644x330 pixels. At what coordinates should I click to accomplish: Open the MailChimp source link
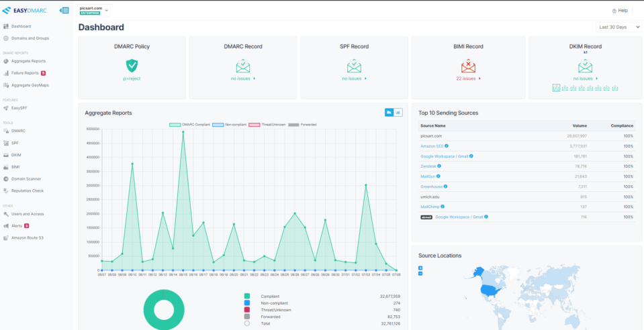point(430,207)
